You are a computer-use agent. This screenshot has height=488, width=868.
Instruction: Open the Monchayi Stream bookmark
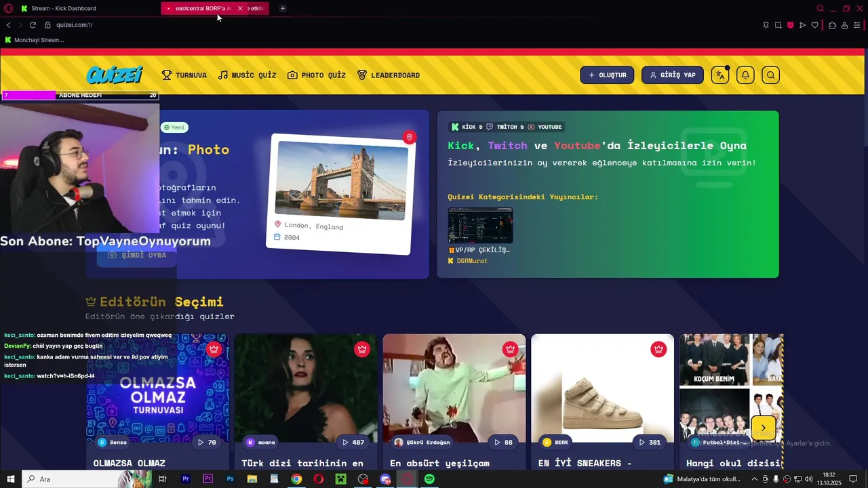[x=35, y=40]
